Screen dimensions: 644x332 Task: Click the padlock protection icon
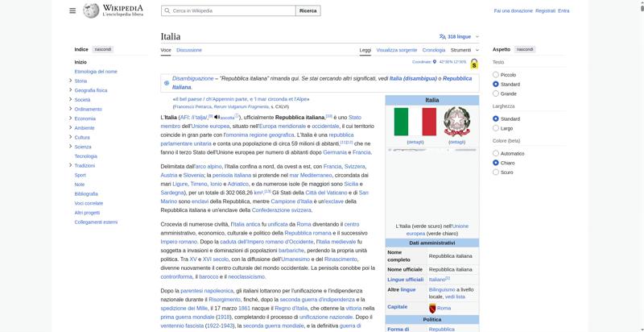[474, 63]
